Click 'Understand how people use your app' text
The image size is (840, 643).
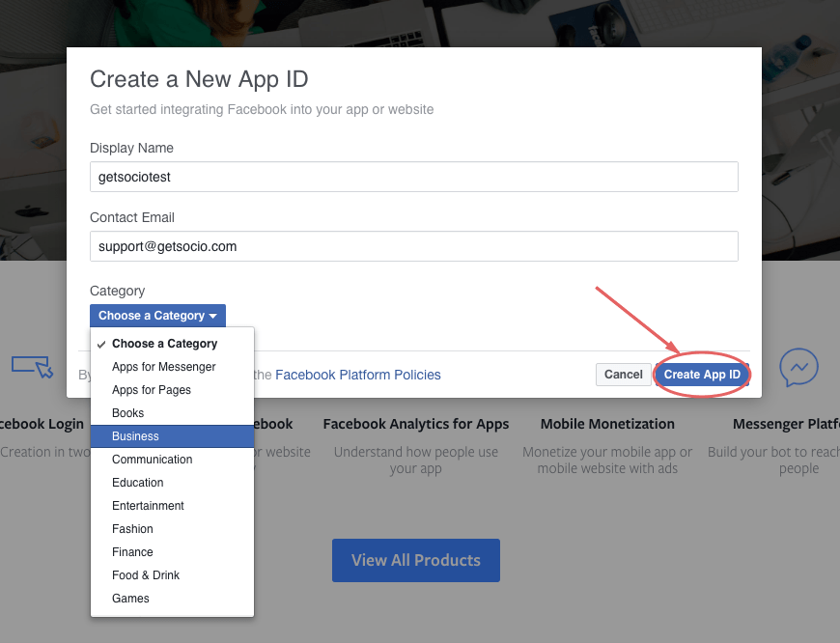coord(416,461)
